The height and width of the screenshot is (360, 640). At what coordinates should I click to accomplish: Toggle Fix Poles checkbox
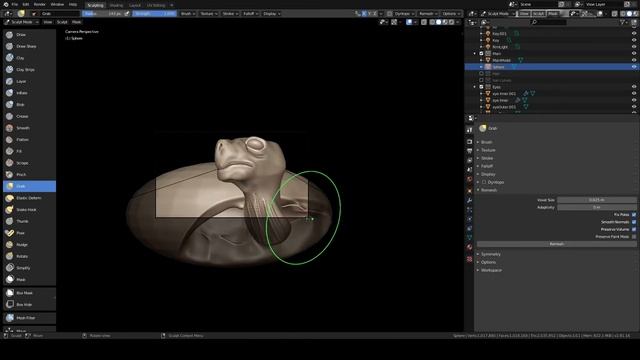[x=634, y=215]
